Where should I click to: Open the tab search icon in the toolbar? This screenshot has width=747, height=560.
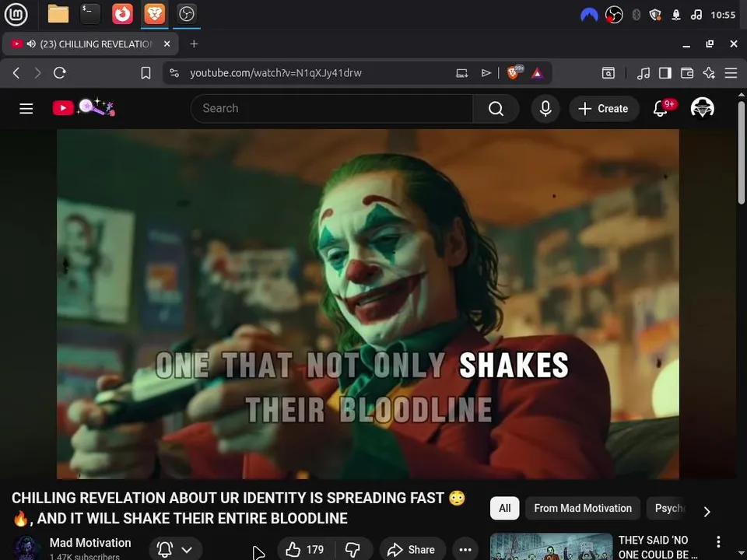[608, 73]
